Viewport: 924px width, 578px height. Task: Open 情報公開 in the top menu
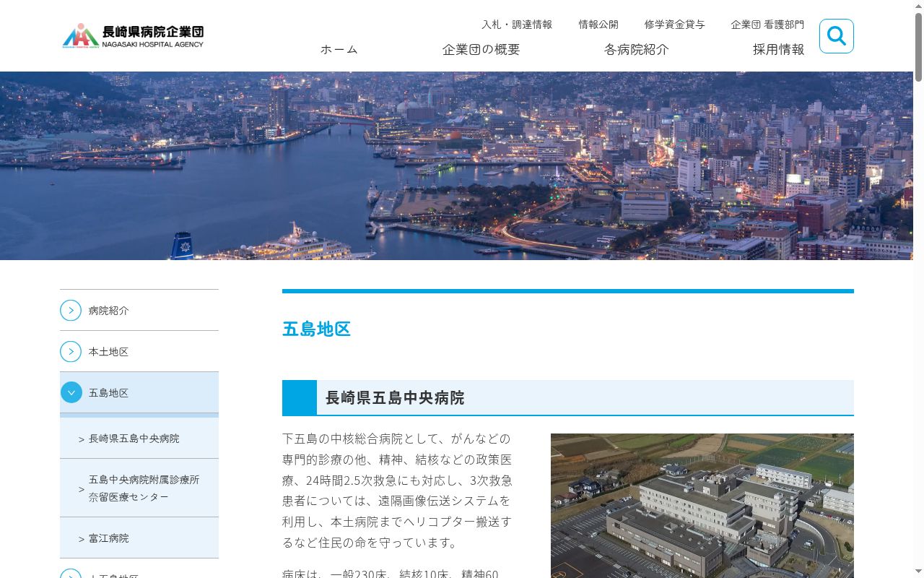[598, 25]
